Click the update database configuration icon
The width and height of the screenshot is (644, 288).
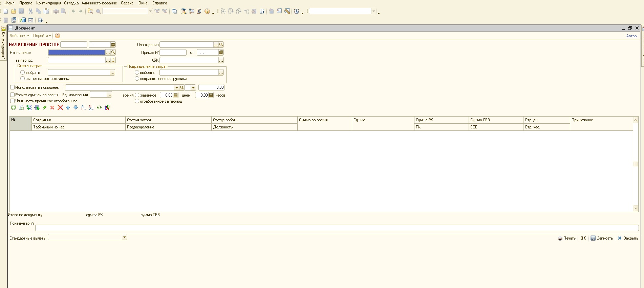point(23,20)
